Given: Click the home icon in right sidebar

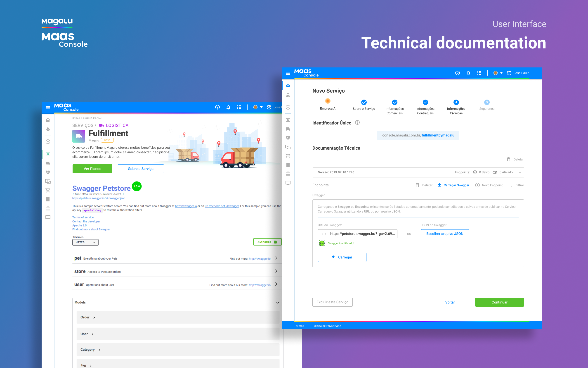Looking at the screenshot, I should [x=288, y=86].
